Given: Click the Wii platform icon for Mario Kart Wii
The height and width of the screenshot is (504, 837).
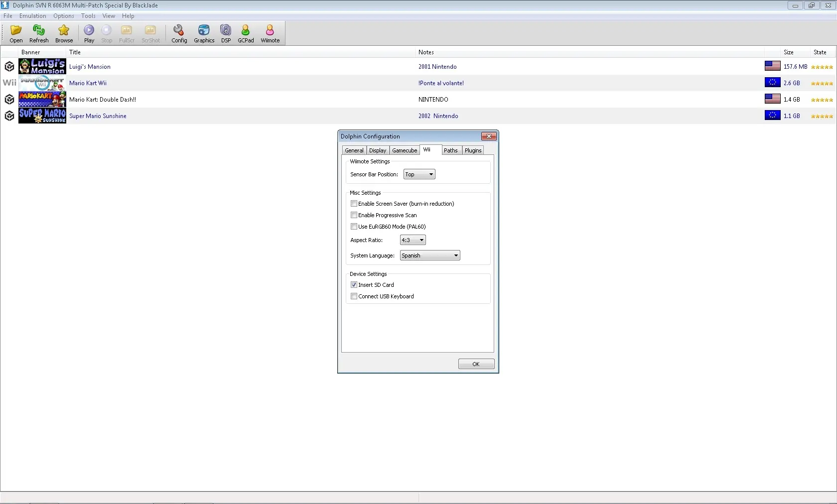Looking at the screenshot, I should click(9, 83).
